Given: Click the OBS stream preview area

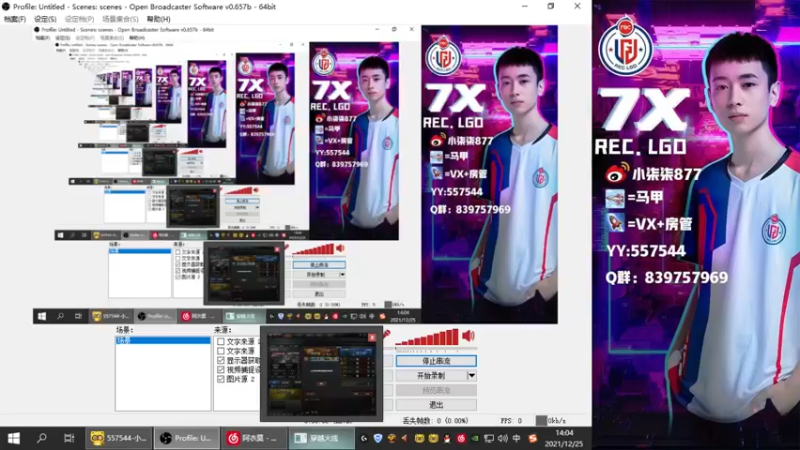Looking at the screenshot, I should click(295, 174).
